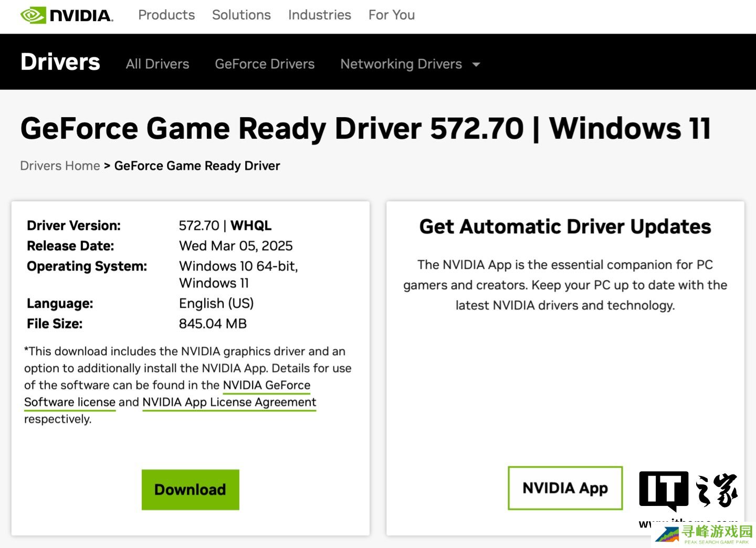
Task: Go to the Drivers Home breadcrumb
Action: click(x=60, y=166)
